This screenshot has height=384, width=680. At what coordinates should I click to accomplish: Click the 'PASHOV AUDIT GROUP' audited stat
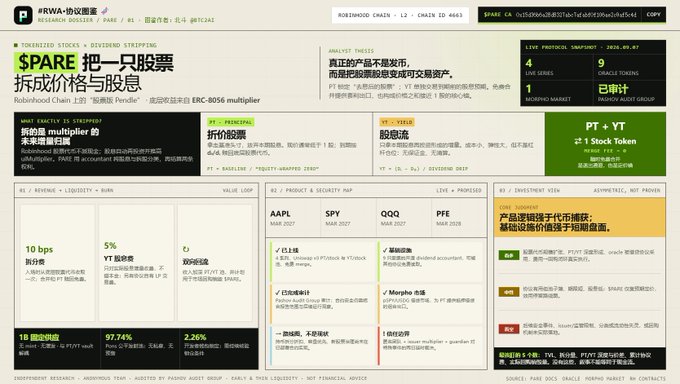629,92
